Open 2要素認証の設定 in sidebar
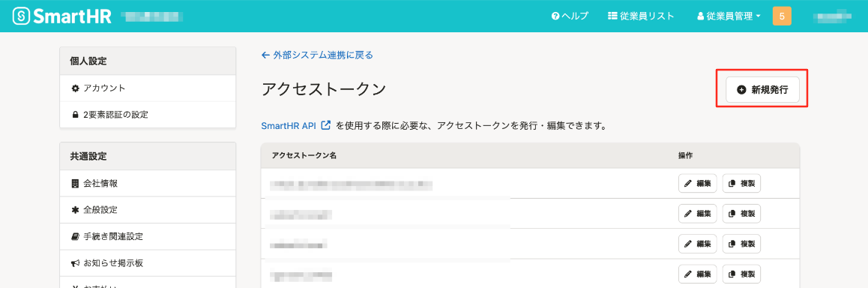The height and width of the screenshot is (288, 868). 148,115
